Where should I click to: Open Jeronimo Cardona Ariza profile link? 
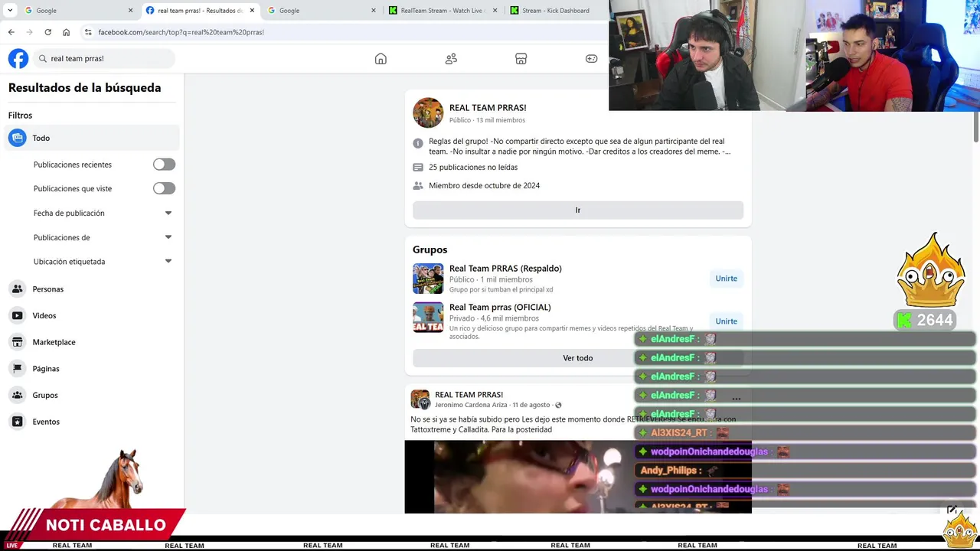coord(471,405)
